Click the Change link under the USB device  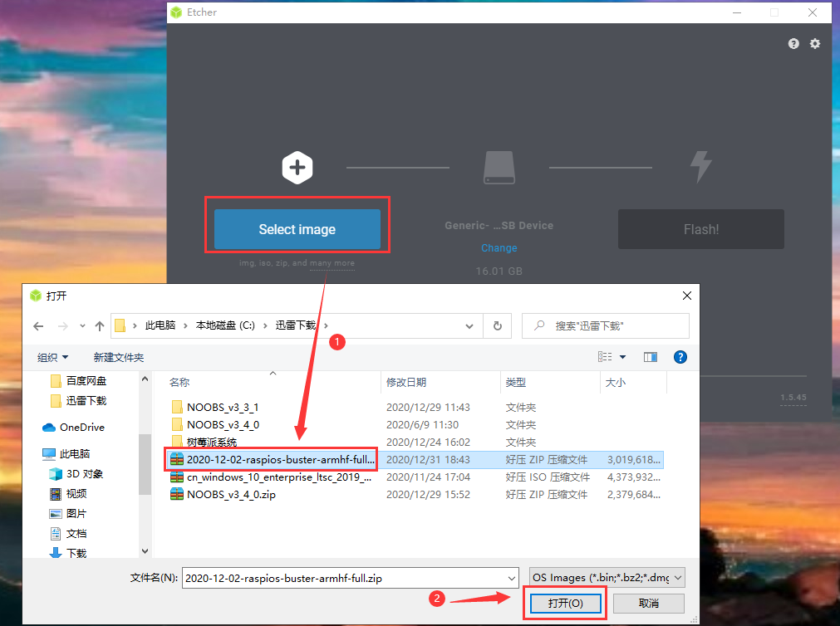[499, 247]
